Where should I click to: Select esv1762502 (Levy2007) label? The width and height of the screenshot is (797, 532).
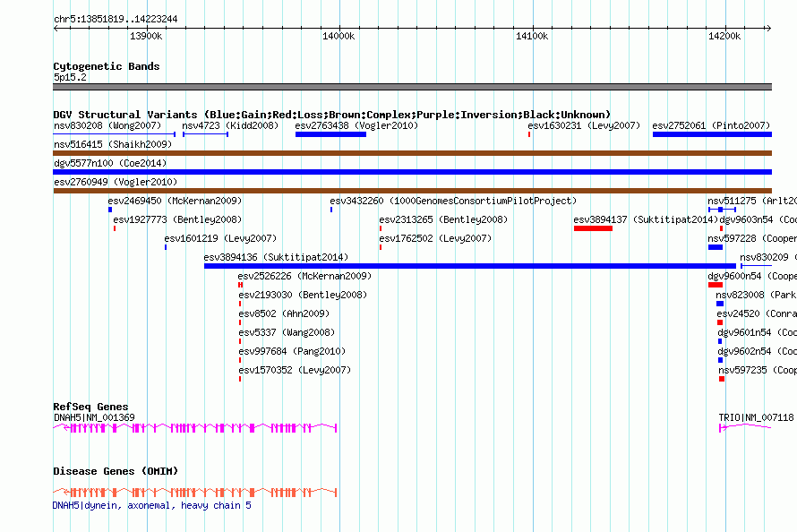pos(435,238)
